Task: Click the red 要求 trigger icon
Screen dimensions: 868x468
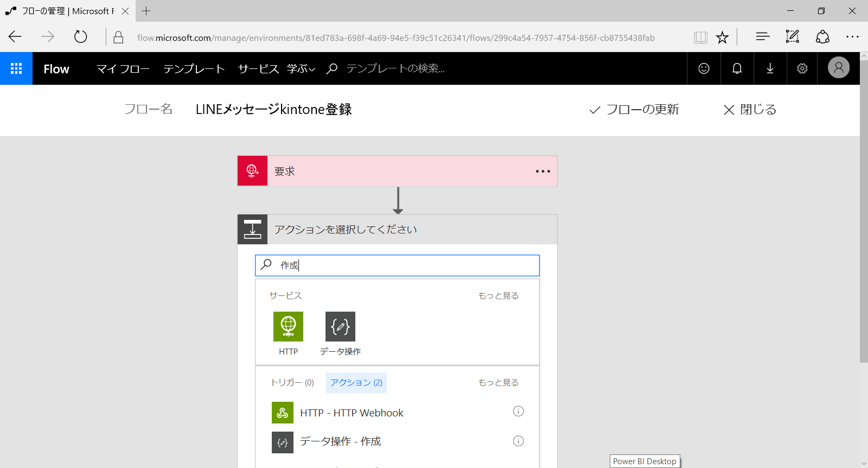Action: point(252,171)
